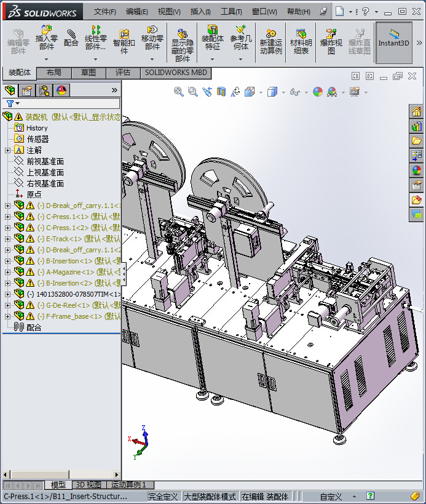This screenshot has width=426, height=504.
Task: Open Bill of Materials (材料明细表)
Action: [301, 42]
